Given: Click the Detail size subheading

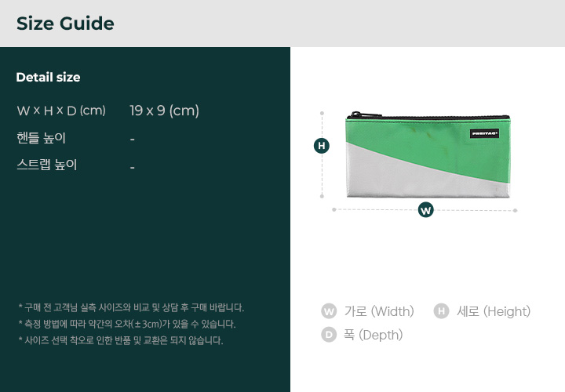Looking at the screenshot, I should click(x=49, y=77).
